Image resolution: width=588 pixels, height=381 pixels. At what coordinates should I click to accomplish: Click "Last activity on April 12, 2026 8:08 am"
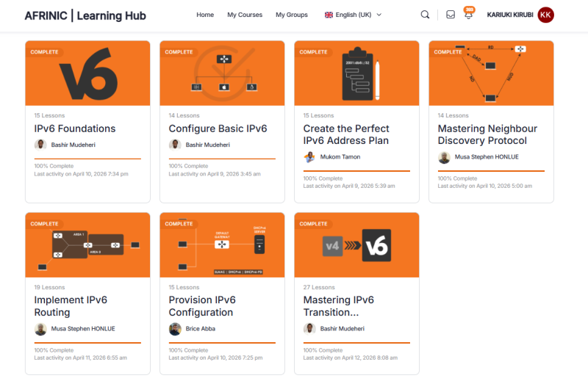pos(351,358)
